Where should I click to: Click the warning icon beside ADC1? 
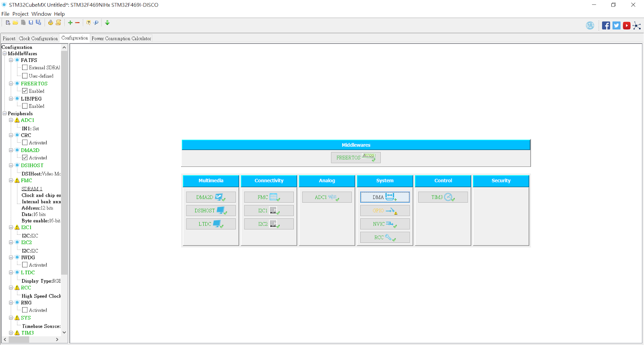click(17, 120)
